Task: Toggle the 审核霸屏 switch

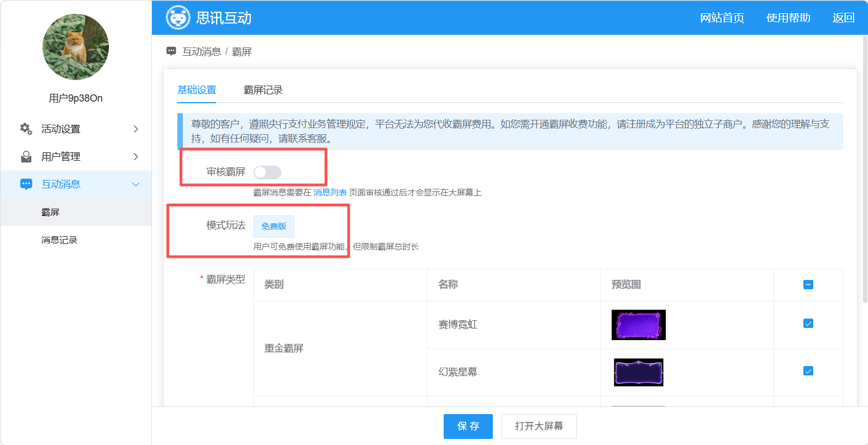Action: coord(267,172)
